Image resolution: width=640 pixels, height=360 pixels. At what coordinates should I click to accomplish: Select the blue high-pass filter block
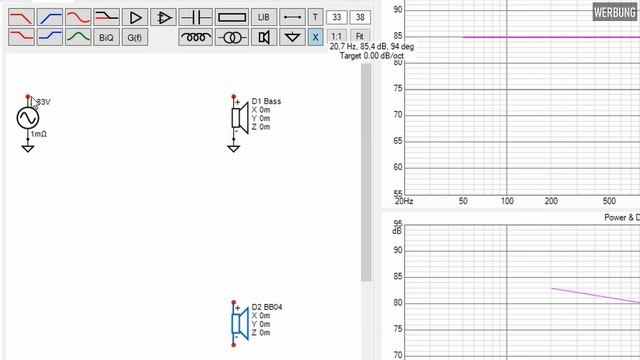pos(50,18)
